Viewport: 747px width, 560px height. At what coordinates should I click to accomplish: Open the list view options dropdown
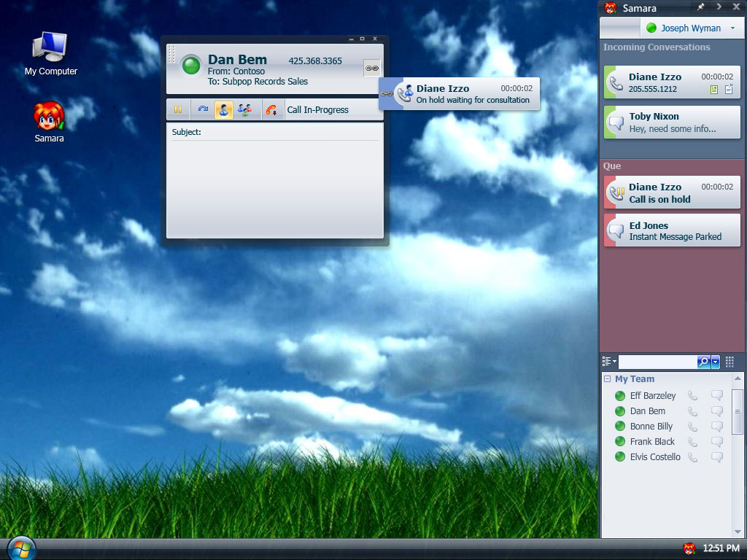(609, 362)
